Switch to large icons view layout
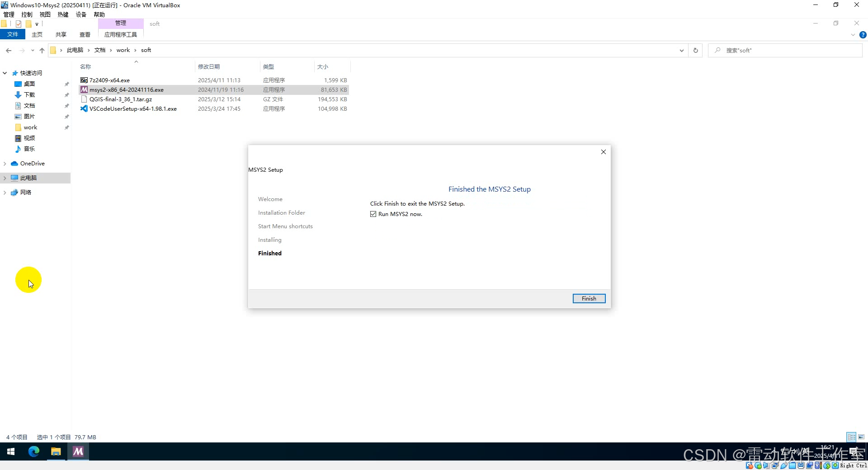The image size is (868, 470). click(861, 437)
